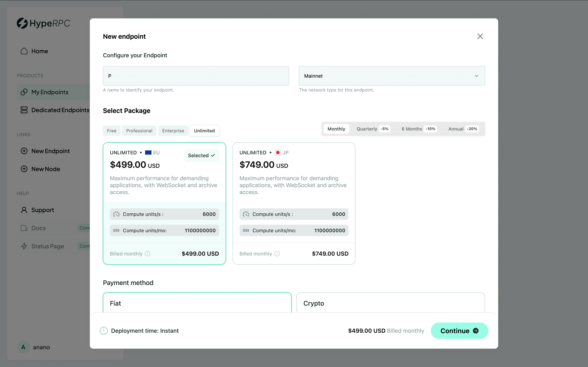
Task: Open the Home sidebar icon
Action: pyautogui.click(x=24, y=51)
